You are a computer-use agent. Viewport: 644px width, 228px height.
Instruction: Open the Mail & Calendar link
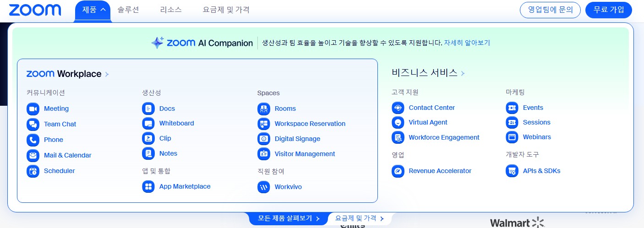[x=68, y=156]
